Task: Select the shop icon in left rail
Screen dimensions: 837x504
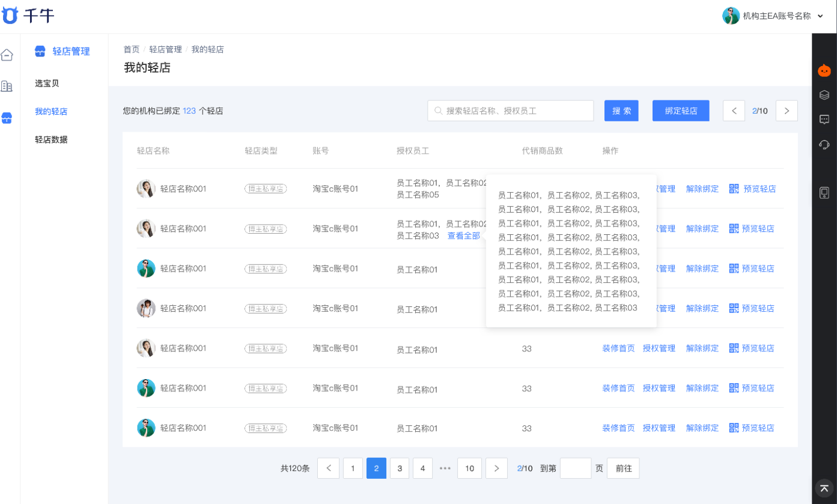Action: [7, 118]
